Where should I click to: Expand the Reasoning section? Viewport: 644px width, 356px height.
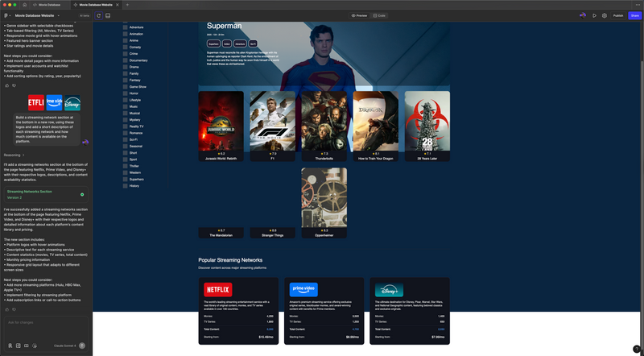coord(14,155)
